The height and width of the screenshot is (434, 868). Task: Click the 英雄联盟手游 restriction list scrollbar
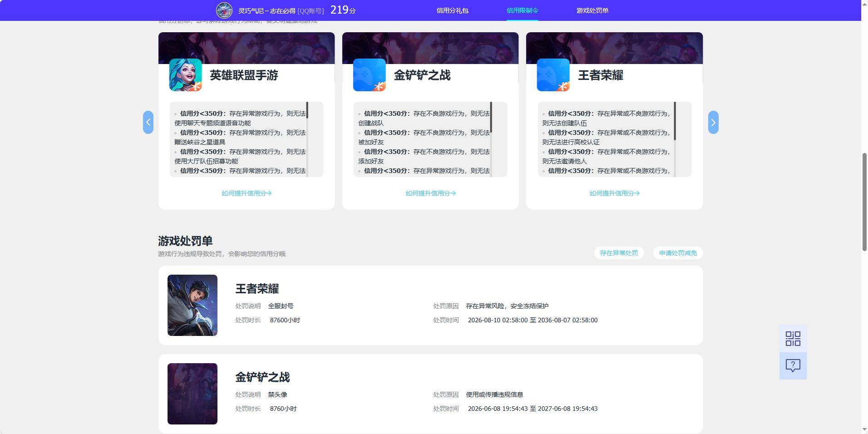307,110
